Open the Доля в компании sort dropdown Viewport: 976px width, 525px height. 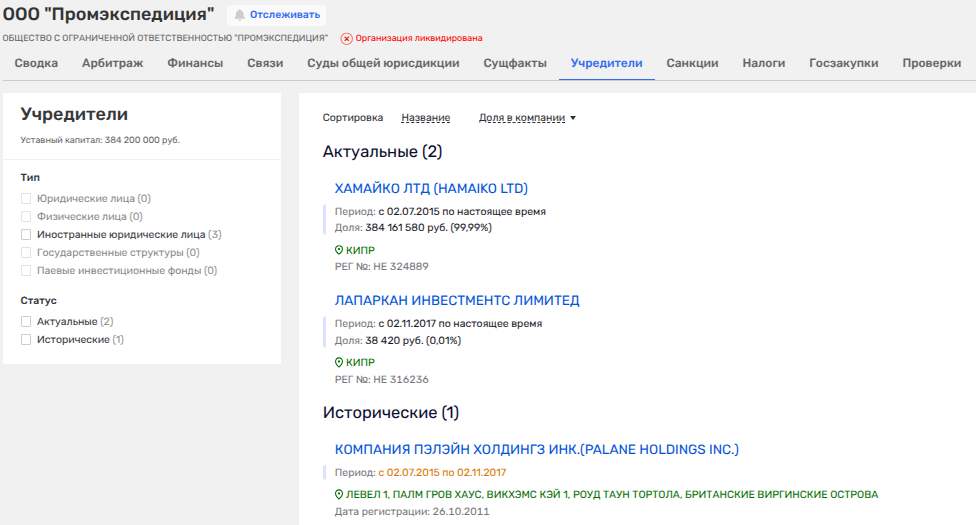pos(528,118)
